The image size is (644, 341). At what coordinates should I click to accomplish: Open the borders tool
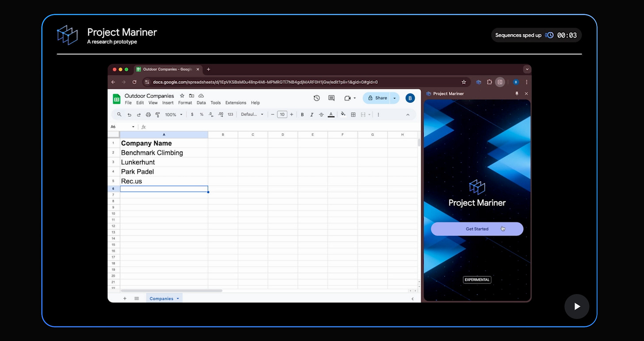click(x=353, y=114)
